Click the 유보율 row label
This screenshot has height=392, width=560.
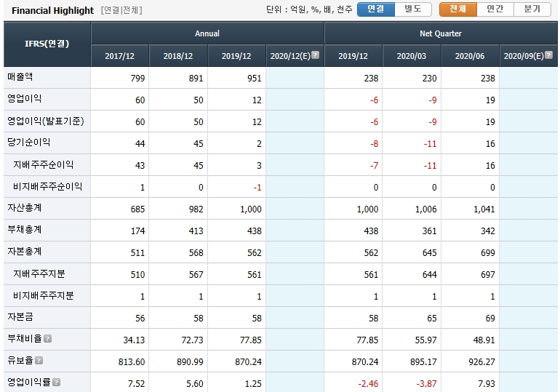(x=20, y=360)
